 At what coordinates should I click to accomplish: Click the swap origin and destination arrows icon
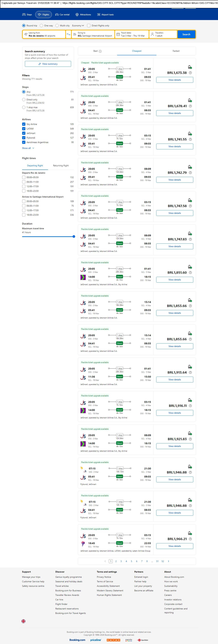[69, 34]
